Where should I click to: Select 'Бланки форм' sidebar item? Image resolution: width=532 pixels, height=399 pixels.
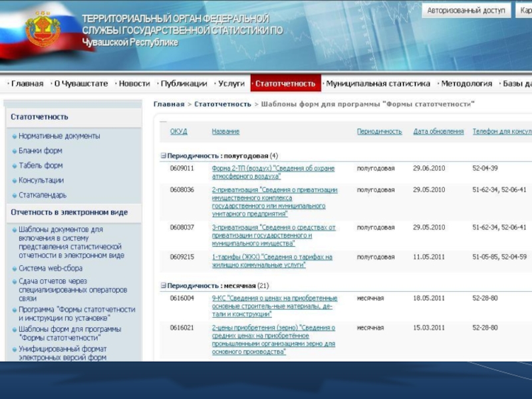[x=41, y=151]
